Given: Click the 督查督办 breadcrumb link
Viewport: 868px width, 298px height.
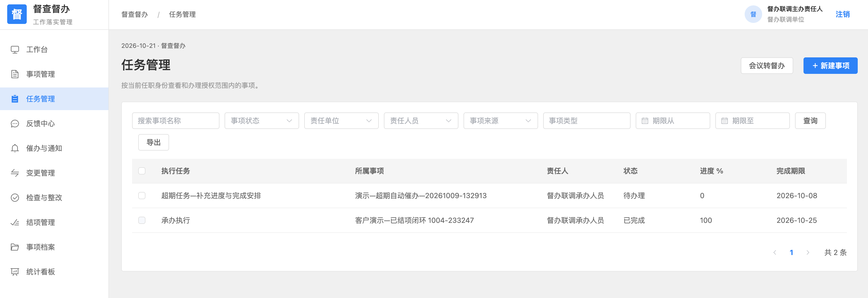Looking at the screenshot, I should pos(134,14).
